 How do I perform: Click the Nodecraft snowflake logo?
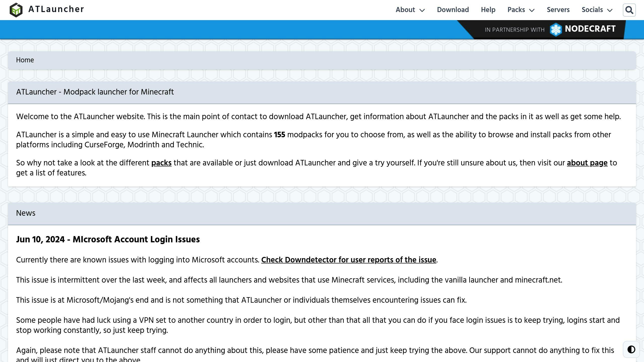[x=556, y=30]
